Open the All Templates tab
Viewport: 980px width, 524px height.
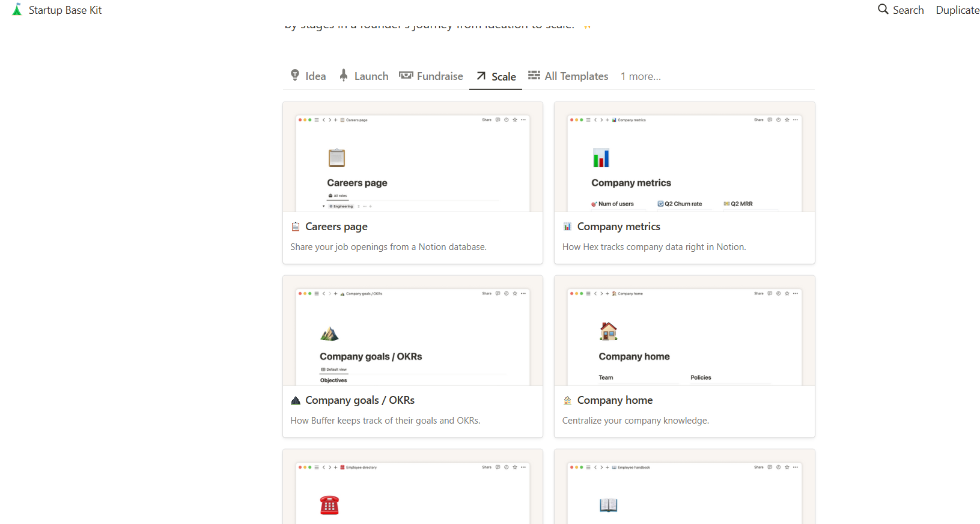tap(568, 76)
